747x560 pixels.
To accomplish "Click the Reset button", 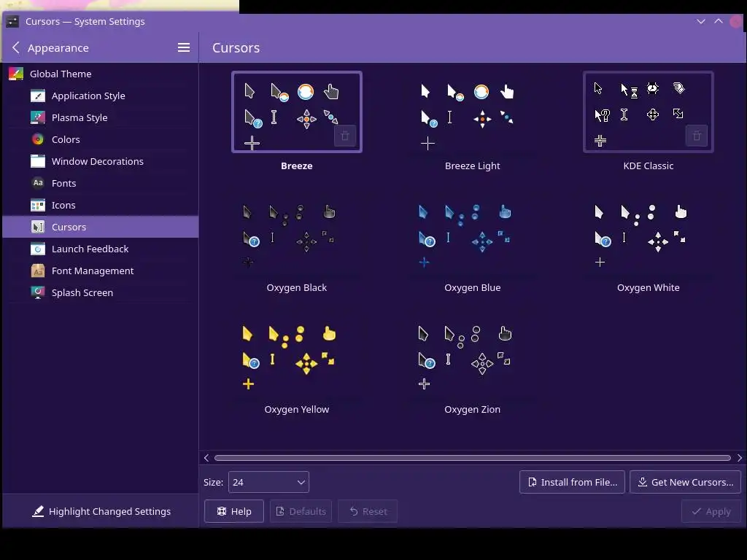I will tap(368, 511).
